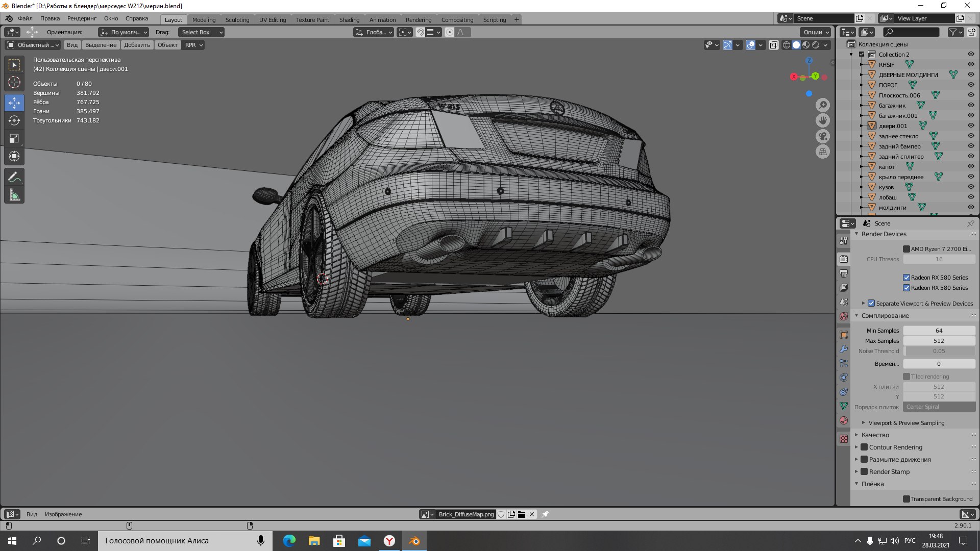980x551 pixels.
Task: Open the Файл menu
Action: [25, 18]
